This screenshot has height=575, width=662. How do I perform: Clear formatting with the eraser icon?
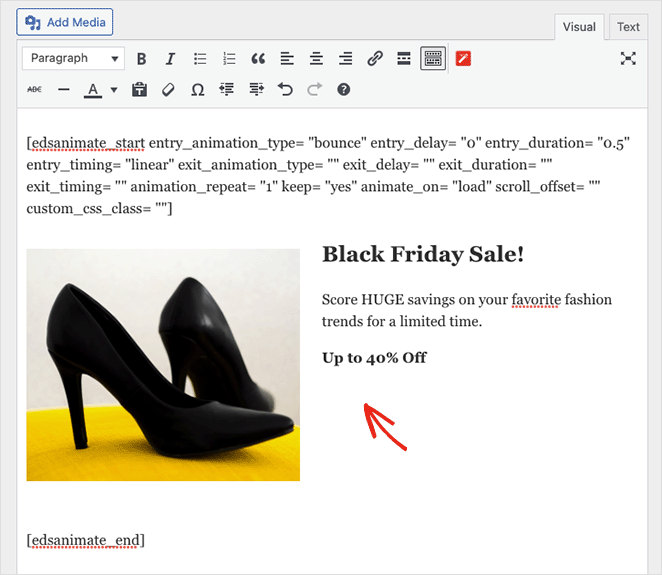pos(168,90)
